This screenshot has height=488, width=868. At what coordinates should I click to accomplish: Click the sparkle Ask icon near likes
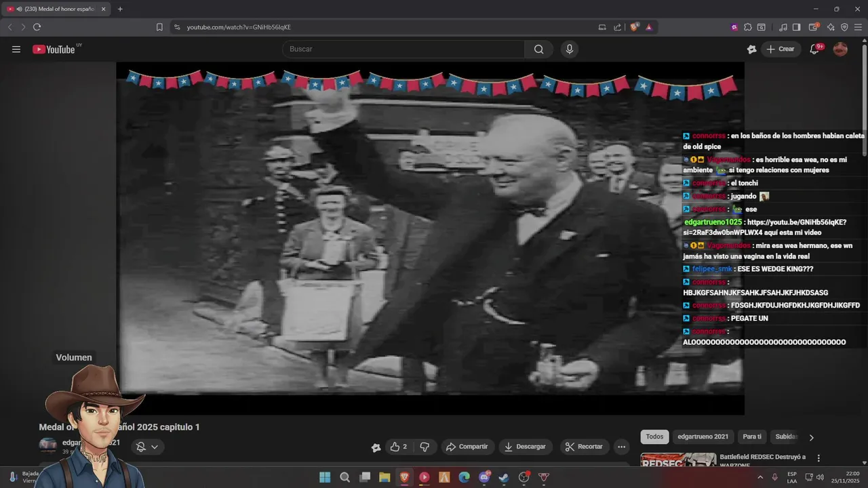[x=376, y=447]
